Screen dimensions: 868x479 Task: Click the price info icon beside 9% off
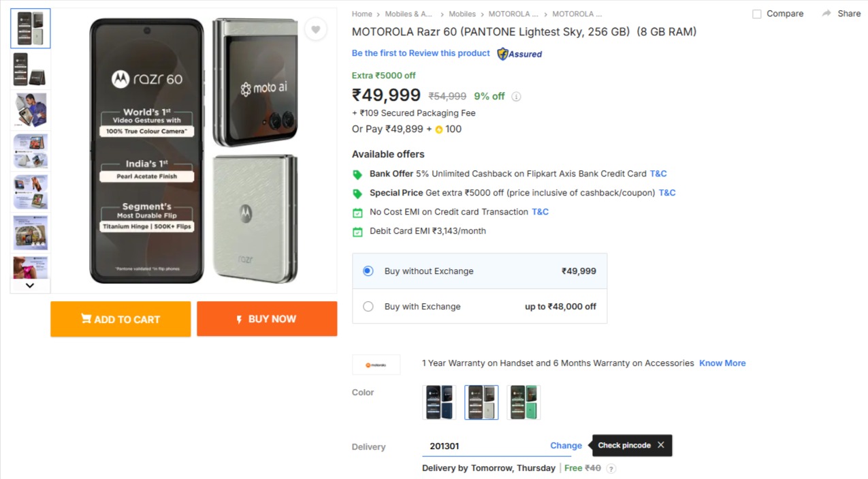point(516,97)
